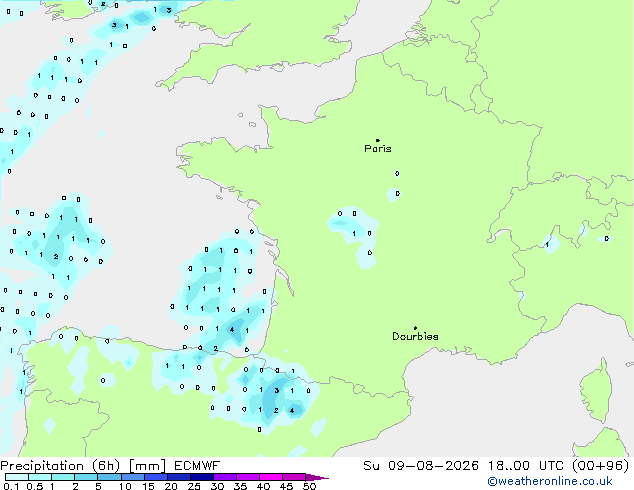Choose the 15–20 mm legend color swatch

[156, 477]
